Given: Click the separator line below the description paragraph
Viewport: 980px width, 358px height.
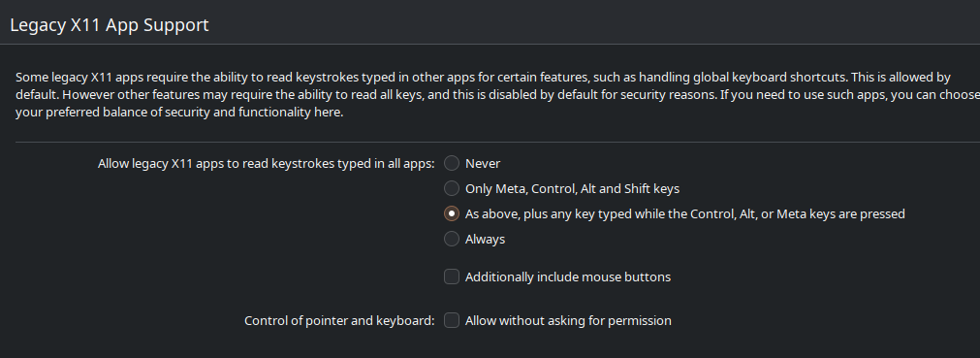Looking at the screenshot, I should (497, 142).
